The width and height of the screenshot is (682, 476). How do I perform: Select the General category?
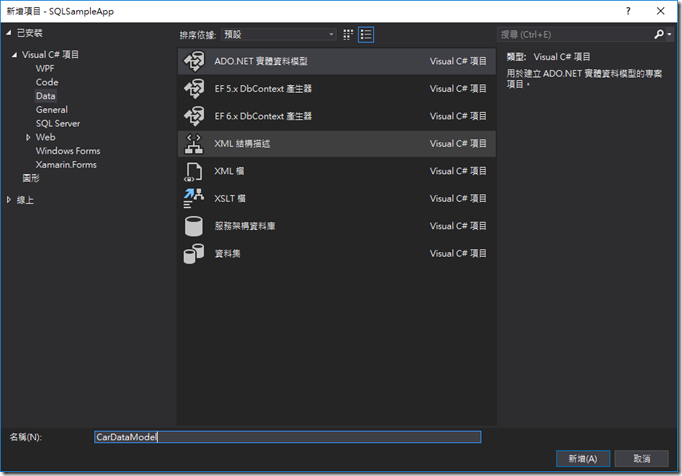52,110
